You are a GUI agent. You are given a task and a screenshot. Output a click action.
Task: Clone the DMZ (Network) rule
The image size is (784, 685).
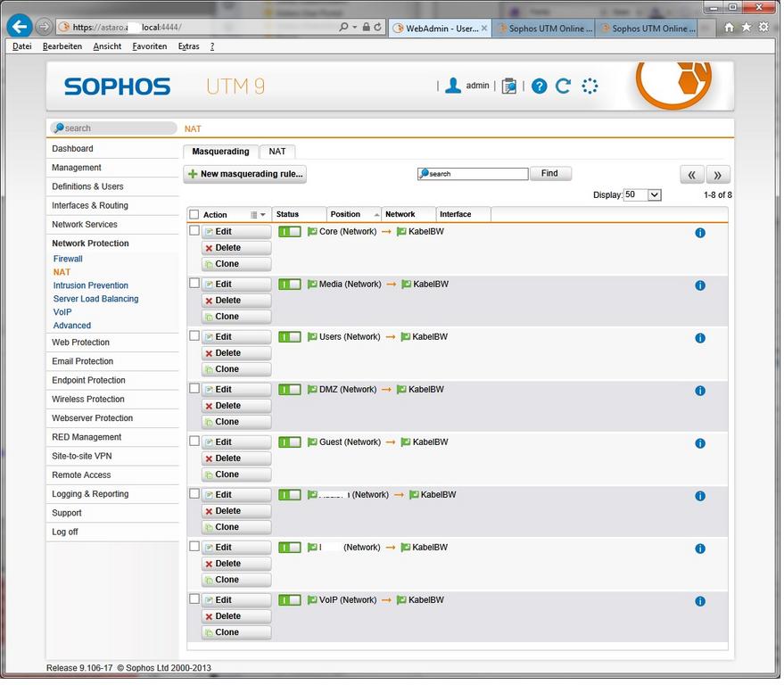[236, 422]
